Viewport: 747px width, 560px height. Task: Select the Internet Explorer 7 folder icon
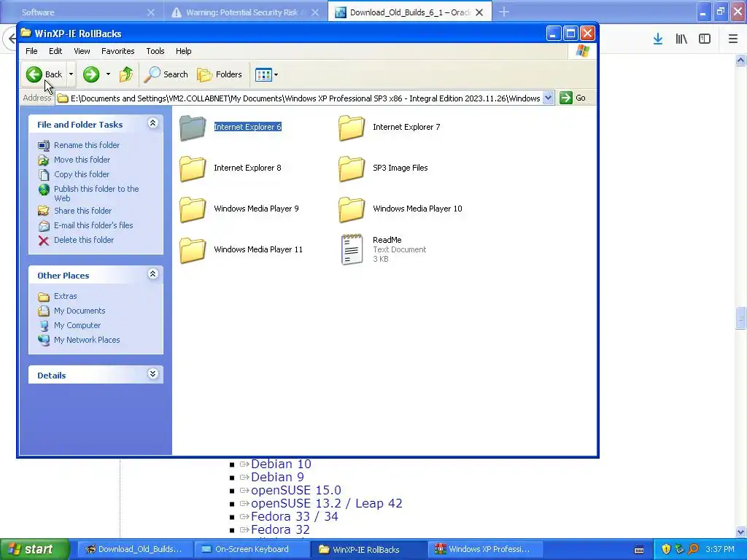pyautogui.click(x=352, y=128)
